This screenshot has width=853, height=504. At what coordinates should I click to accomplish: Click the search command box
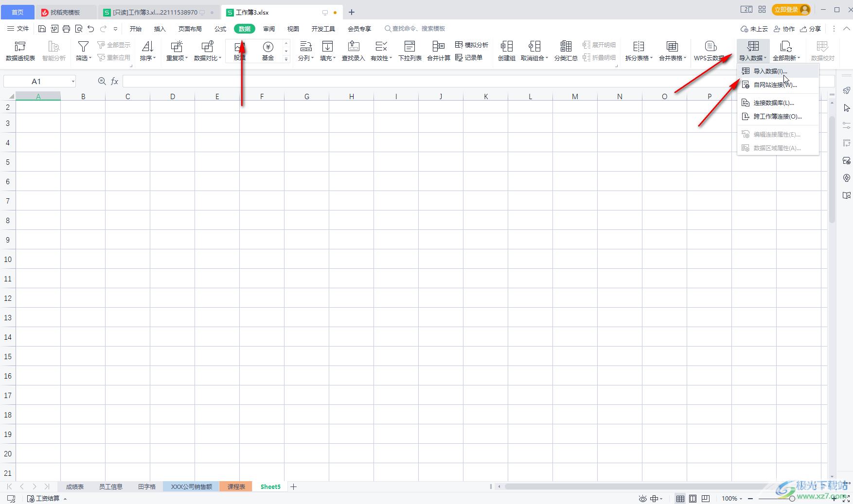[415, 29]
